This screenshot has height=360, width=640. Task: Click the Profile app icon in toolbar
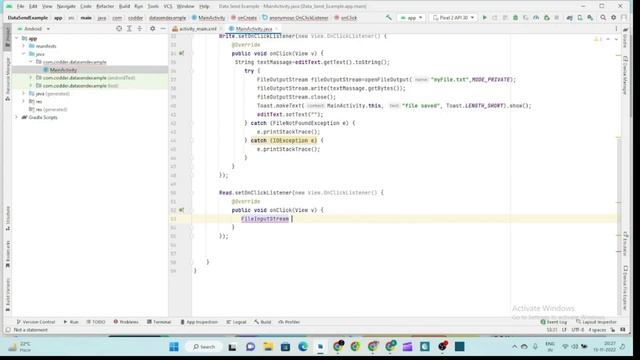tap(536, 18)
